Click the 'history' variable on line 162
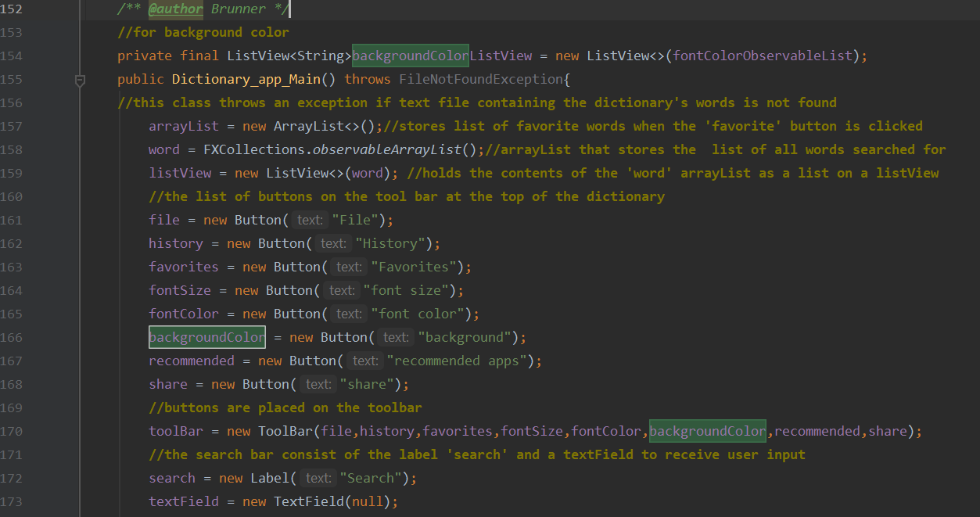 pos(176,243)
